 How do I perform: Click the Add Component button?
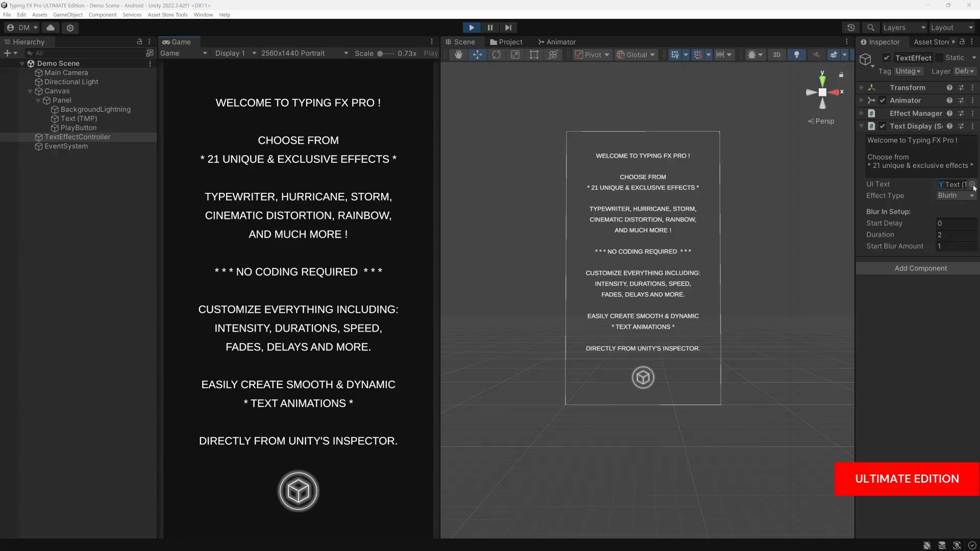point(920,268)
